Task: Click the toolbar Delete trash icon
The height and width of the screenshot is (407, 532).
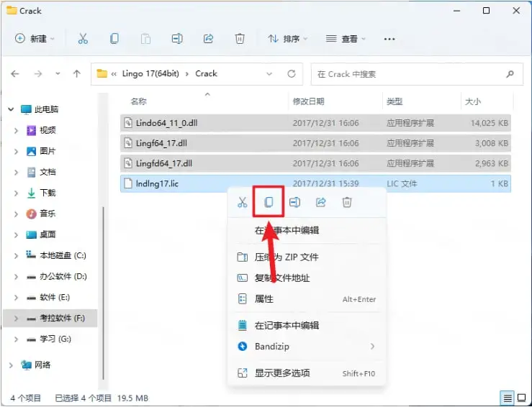Action: 240,39
